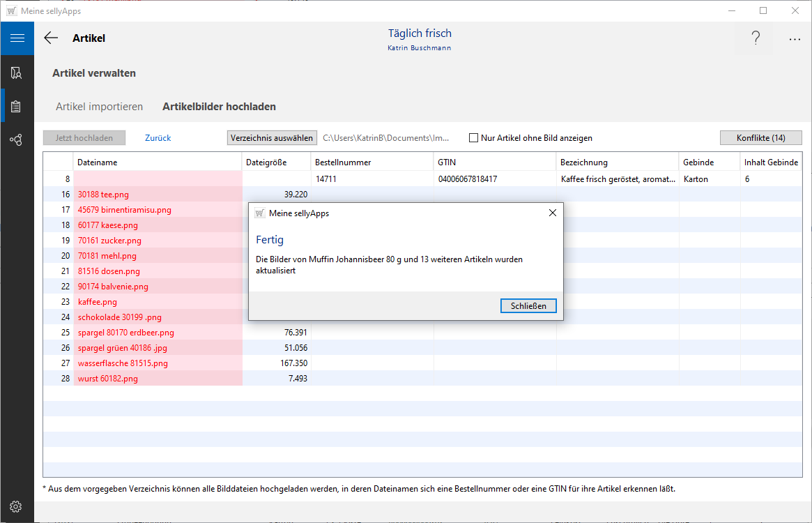Open the three-dot more options menu
Viewport: 812px width, 523px height.
tap(795, 40)
